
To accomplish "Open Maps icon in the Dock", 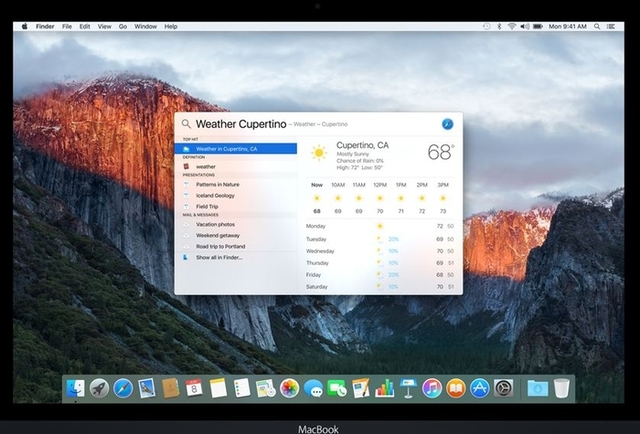I will click(266, 388).
